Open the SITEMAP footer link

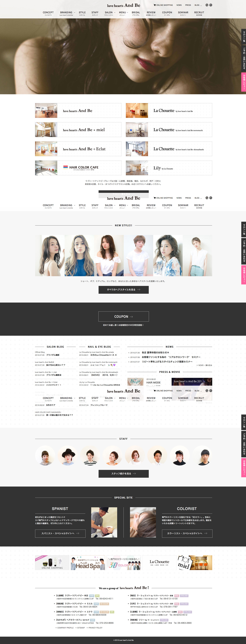coord(81,628)
